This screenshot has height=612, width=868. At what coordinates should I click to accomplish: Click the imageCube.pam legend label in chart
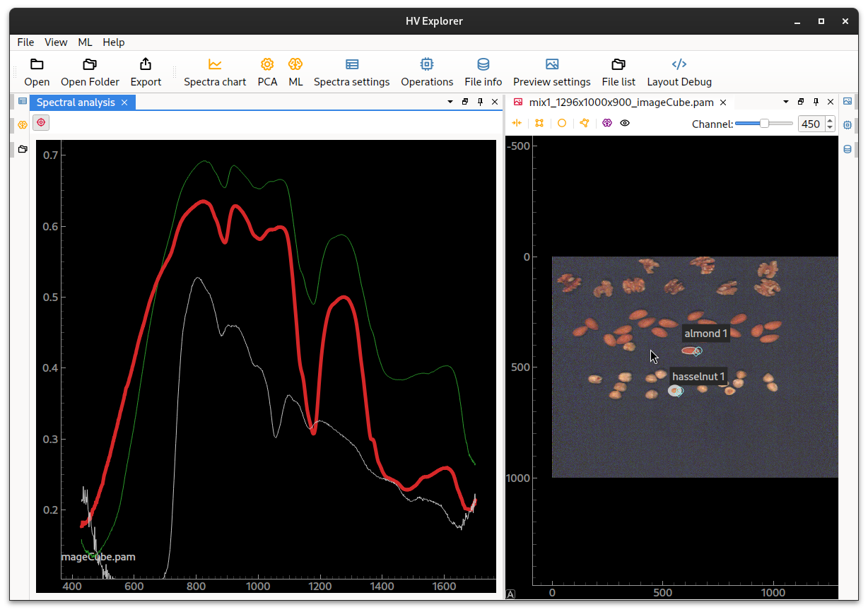click(98, 557)
